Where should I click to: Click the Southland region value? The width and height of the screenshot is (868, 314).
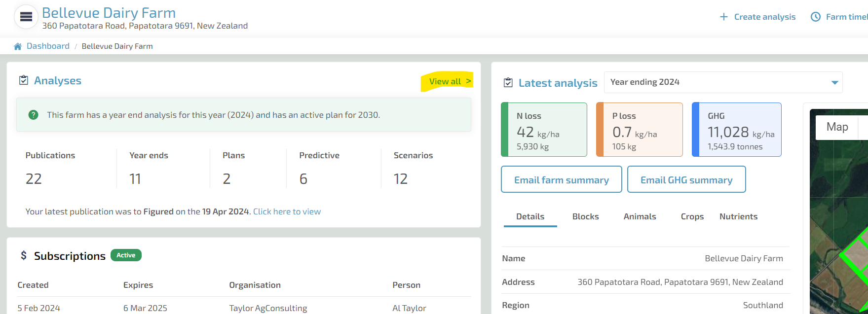pos(763,305)
